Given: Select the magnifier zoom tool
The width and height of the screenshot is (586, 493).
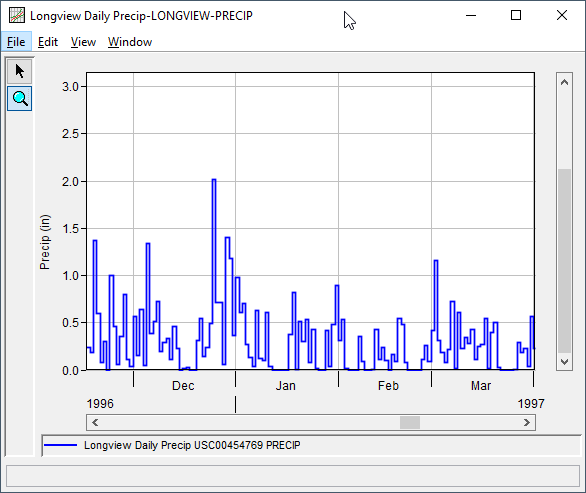Looking at the screenshot, I should (19, 99).
